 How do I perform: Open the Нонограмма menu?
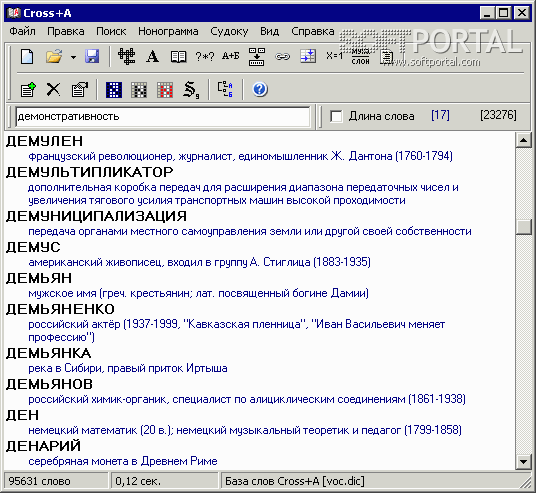tap(168, 31)
